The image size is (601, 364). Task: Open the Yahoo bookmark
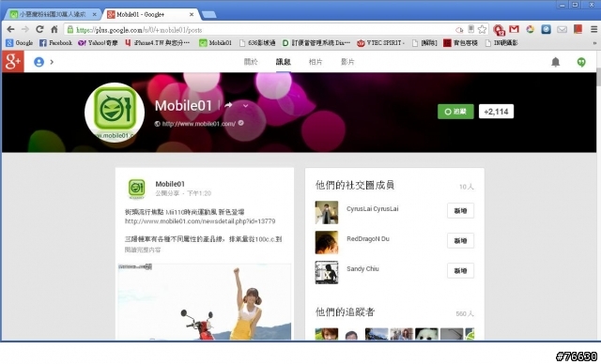[98, 43]
